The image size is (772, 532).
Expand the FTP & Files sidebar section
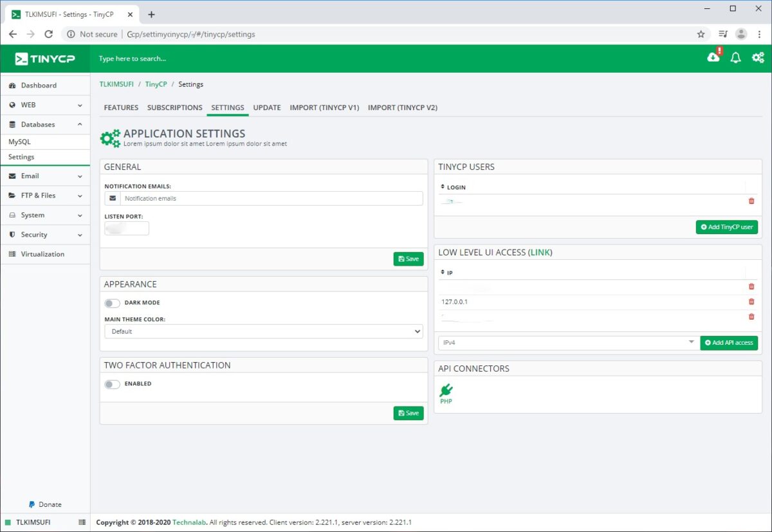45,196
